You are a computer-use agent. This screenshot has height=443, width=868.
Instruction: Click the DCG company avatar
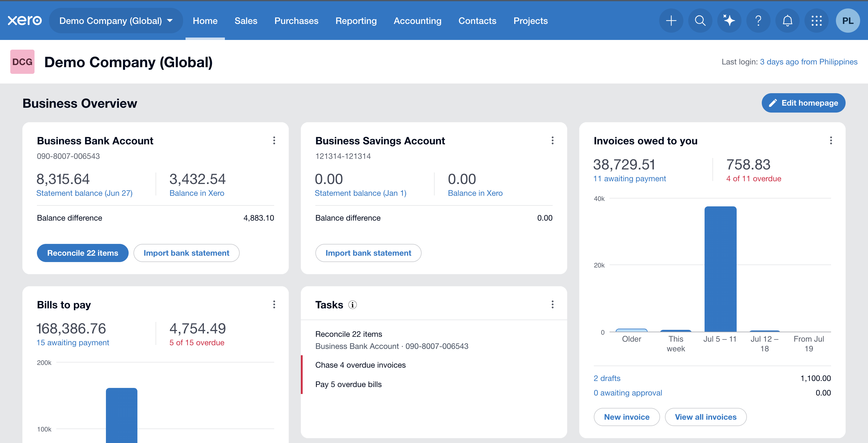tap(22, 62)
